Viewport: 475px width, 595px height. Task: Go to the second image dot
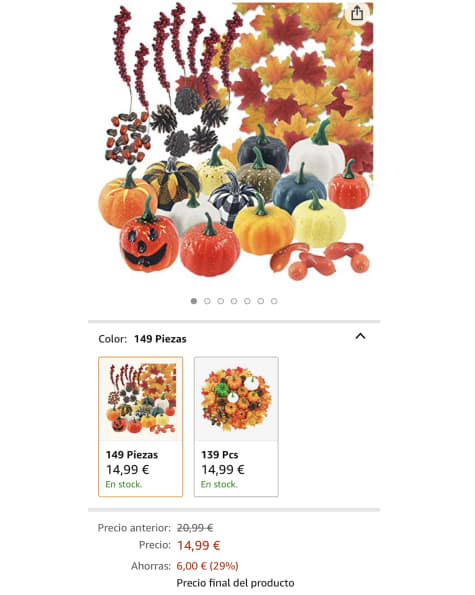(207, 301)
